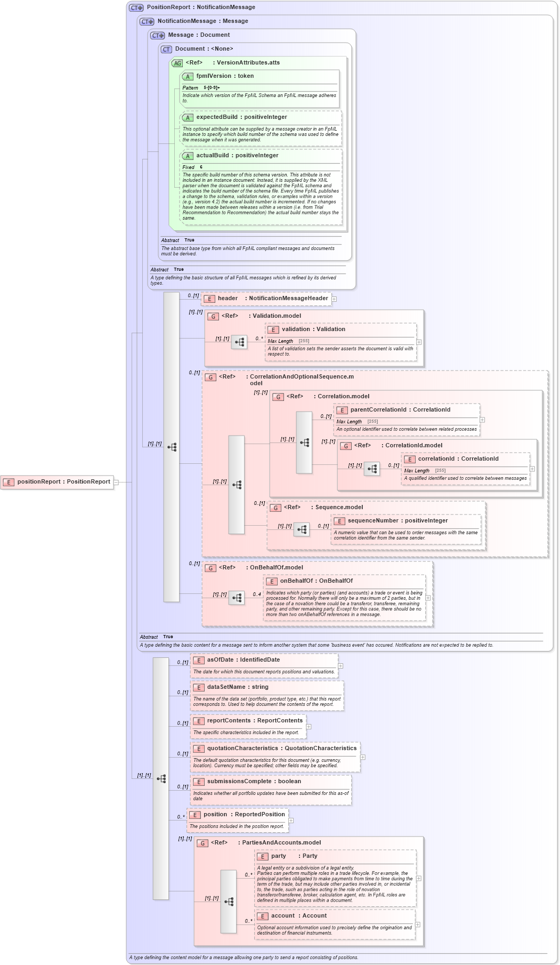Click the E icon beside validation : Validation

pos(273,329)
